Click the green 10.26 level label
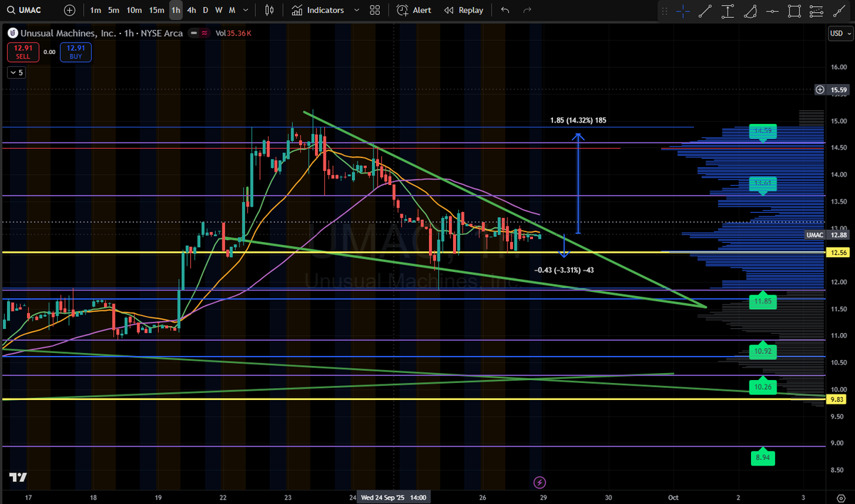 762,387
